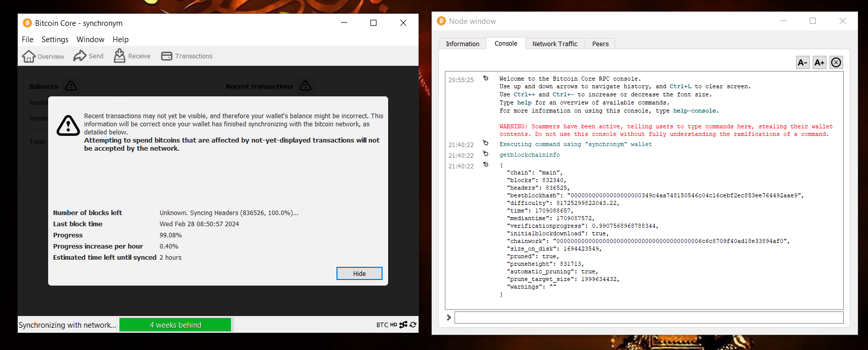Viewport: 868px width, 350px height.
Task: Click the Bitcoin Core logo in the title bar
Action: tap(27, 23)
